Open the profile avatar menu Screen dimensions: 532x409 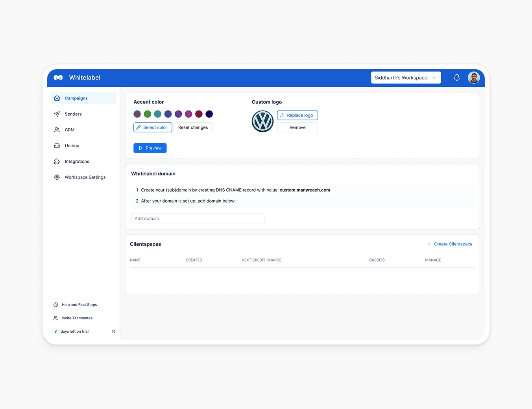(x=474, y=77)
